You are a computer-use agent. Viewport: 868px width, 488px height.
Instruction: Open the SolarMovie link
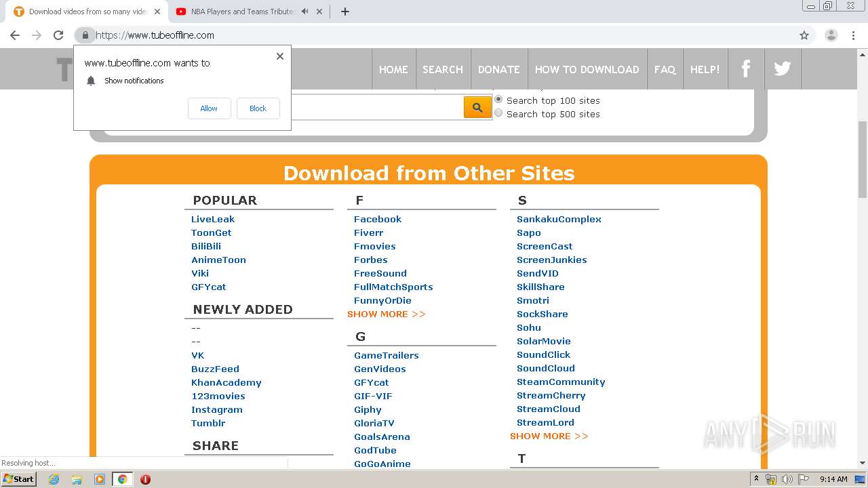[544, 341]
